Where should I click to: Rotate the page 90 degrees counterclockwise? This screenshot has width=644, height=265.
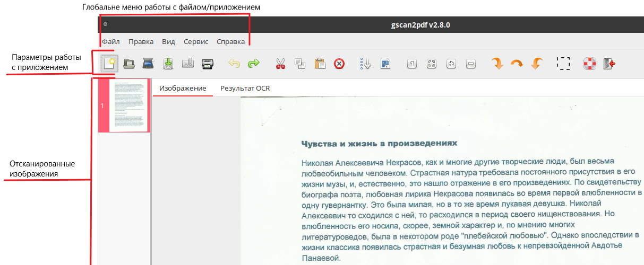[x=537, y=64]
